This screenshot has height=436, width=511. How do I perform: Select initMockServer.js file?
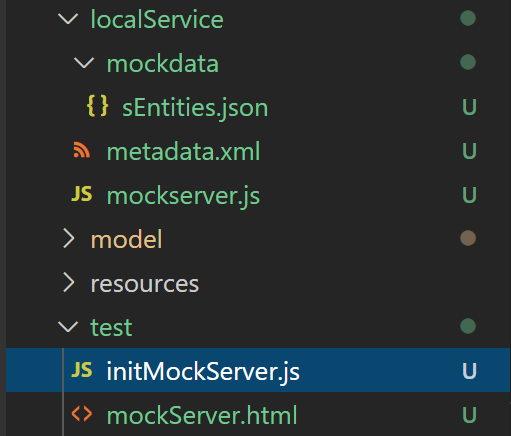point(258,370)
